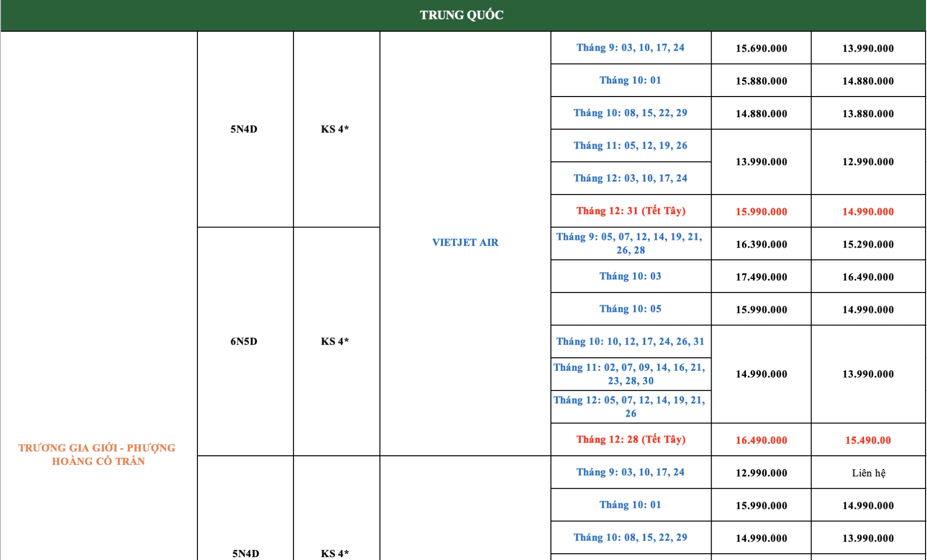Select the red Tháng 12: 28 (Tết Tây) departure
Viewport: 927px width, 560px height.
point(631,439)
